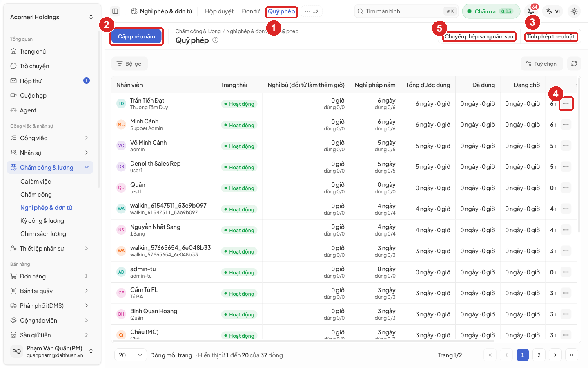Open row actions for admin-tu
The image size is (588, 368).
coord(566,272)
